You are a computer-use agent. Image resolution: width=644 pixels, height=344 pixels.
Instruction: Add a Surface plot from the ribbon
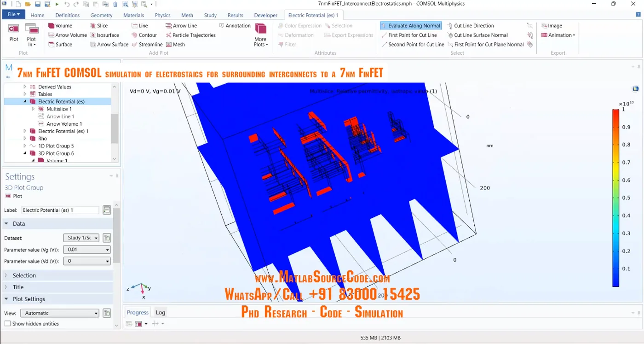[x=60, y=44]
